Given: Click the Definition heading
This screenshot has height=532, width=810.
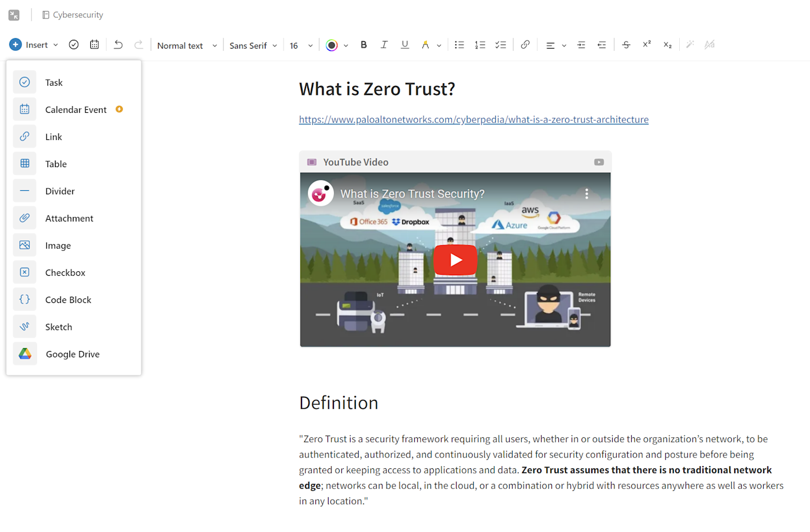Looking at the screenshot, I should tap(338, 403).
